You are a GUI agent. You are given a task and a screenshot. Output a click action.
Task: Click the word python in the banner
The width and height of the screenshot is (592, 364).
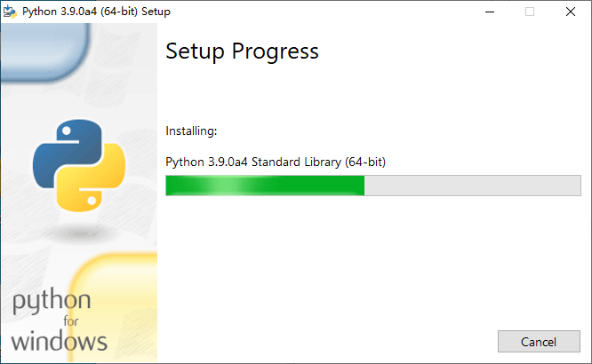tap(52, 301)
